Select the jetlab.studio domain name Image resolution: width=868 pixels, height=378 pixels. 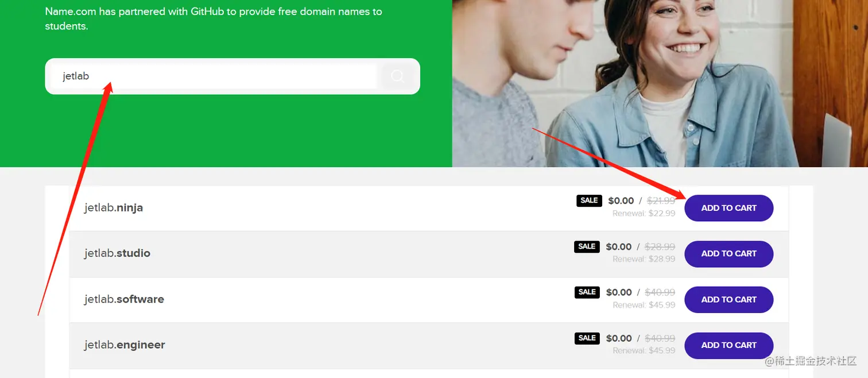pos(117,253)
